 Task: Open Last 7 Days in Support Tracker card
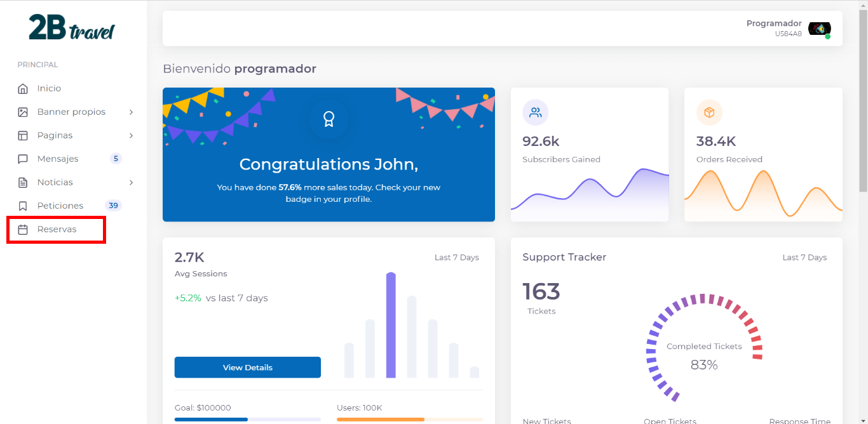tap(804, 258)
